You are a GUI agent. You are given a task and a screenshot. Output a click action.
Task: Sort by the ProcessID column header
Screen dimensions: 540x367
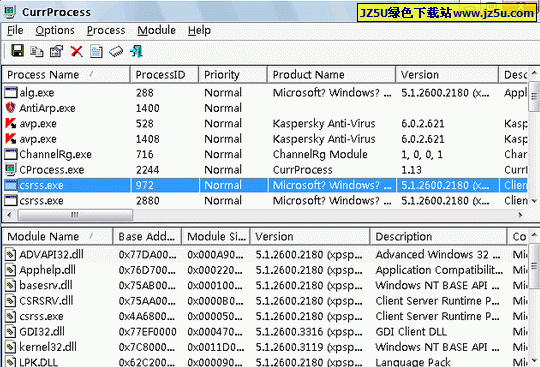pos(165,75)
